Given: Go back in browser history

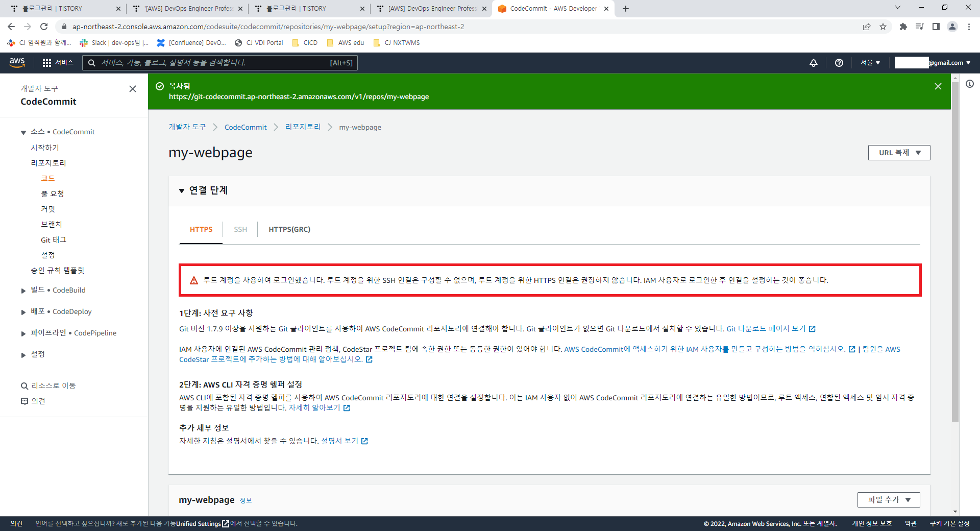Looking at the screenshot, I should [11, 27].
